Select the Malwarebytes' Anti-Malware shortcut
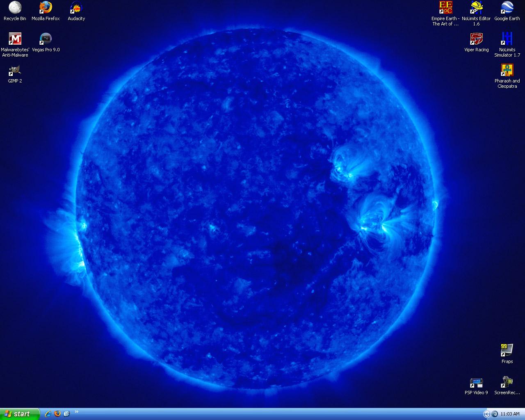The width and height of the screenshot is (525, 420). tap(15, 44)
